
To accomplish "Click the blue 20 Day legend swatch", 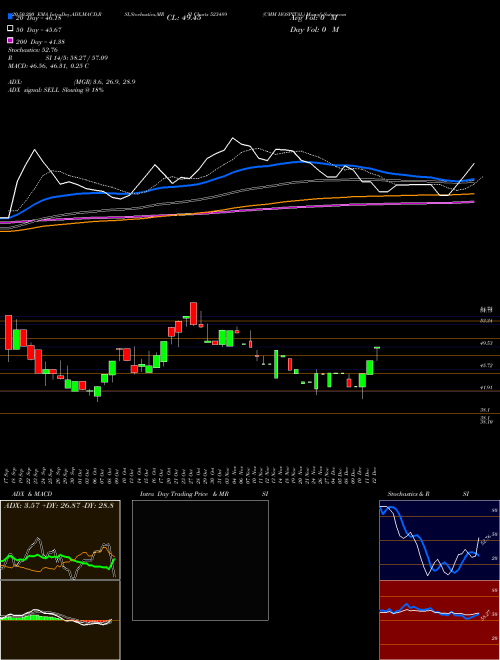I will point(10,17).
